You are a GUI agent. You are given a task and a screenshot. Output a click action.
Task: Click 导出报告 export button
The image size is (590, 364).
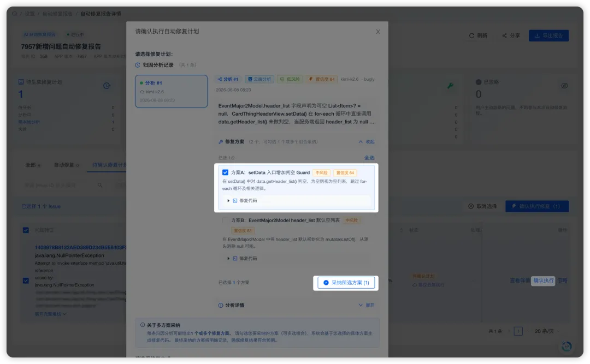click(x=548, y=35)
